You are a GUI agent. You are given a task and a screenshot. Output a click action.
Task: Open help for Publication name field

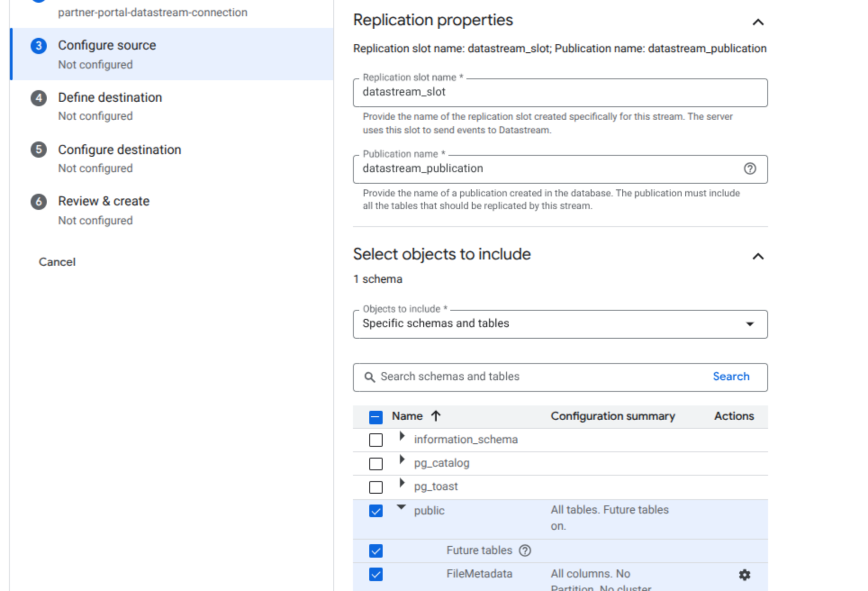750,169
